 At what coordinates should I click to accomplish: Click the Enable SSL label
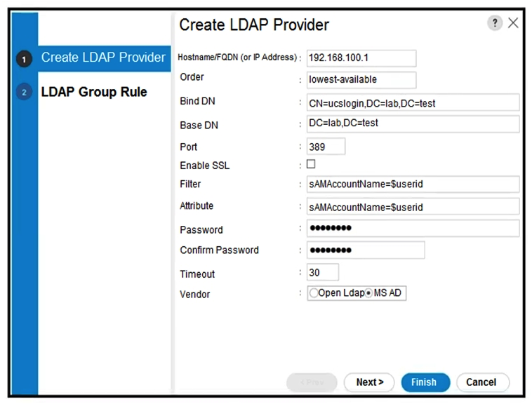click(205, 166)
